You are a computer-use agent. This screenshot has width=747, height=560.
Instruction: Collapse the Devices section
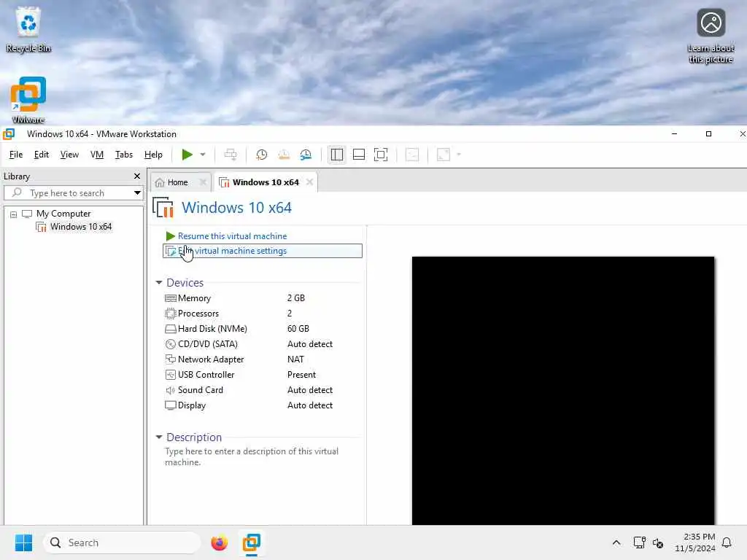(159, 283)
